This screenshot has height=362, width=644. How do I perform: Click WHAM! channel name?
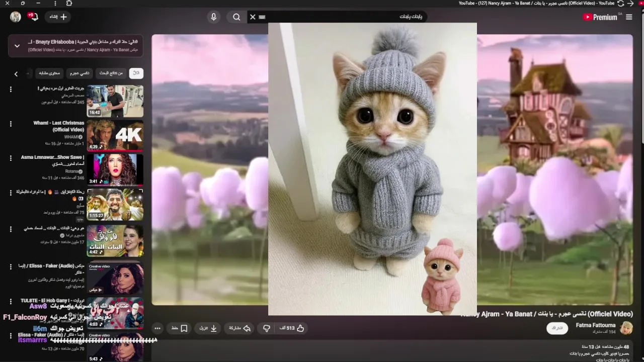pos(71,137)
